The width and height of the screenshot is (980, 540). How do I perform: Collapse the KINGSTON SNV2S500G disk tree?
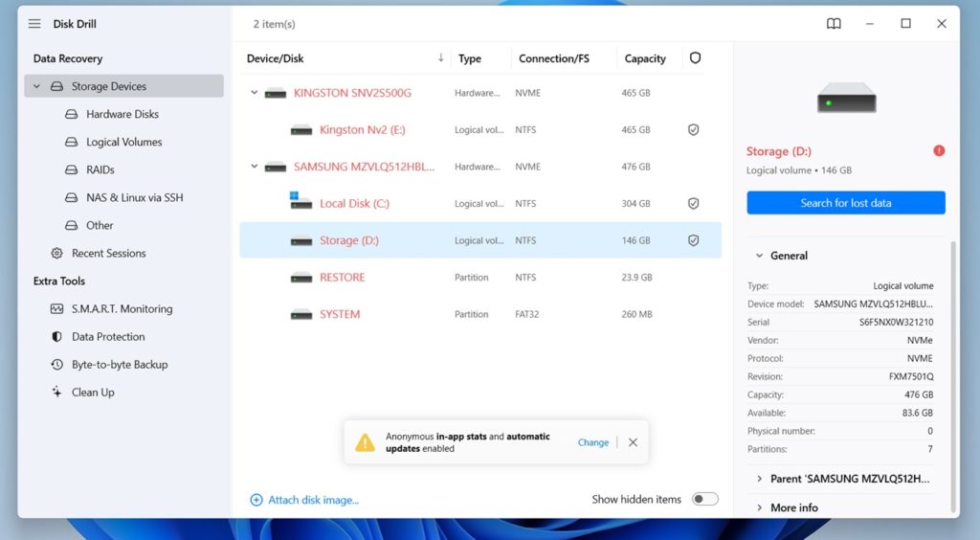255,94
